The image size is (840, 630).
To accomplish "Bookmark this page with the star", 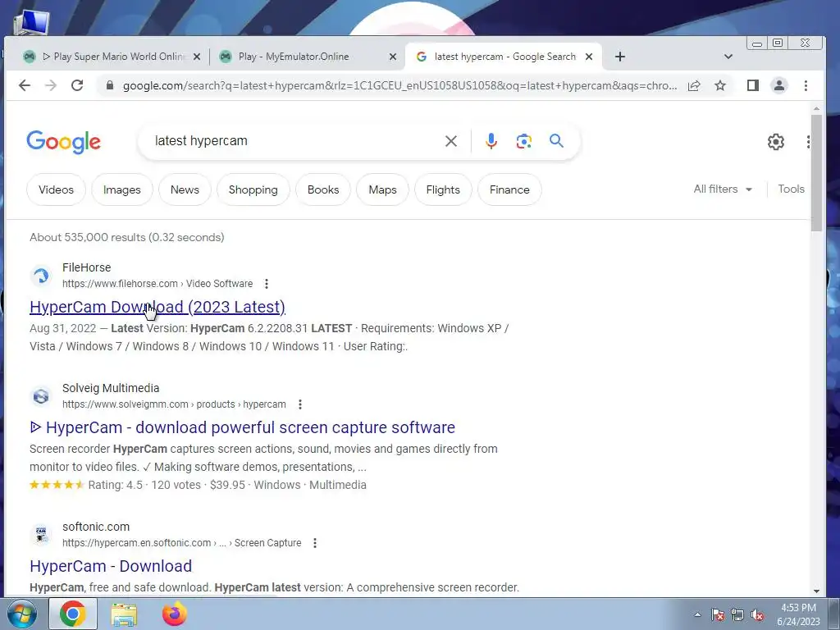I will pos(720,85).
